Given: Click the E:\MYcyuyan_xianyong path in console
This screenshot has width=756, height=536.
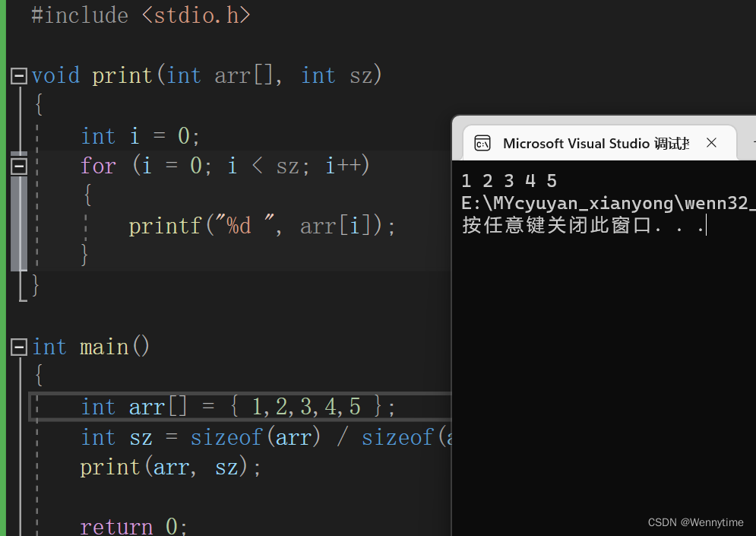Looking at the screenshot, I should 608,203.
